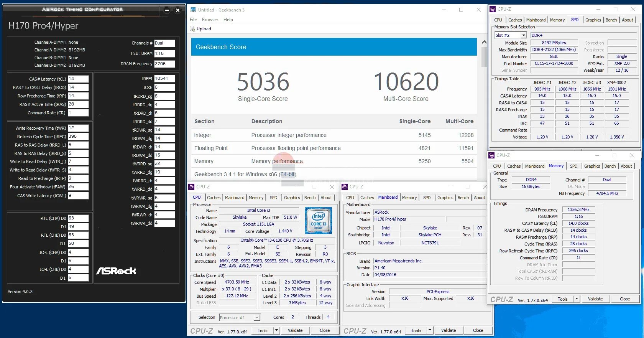The image size is (644, 338).
Task: Click ChannelA-DIMM2 8192MB entry
Action: click(60, 50)
